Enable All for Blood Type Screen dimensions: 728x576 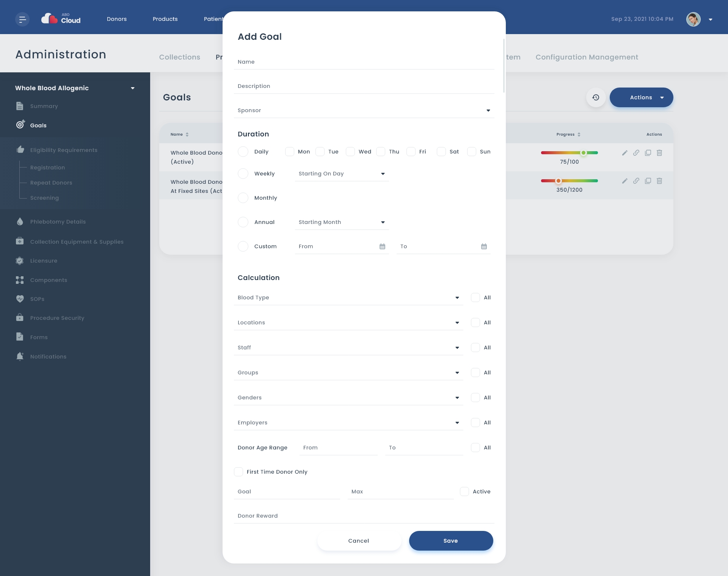(x=475, y=297)
